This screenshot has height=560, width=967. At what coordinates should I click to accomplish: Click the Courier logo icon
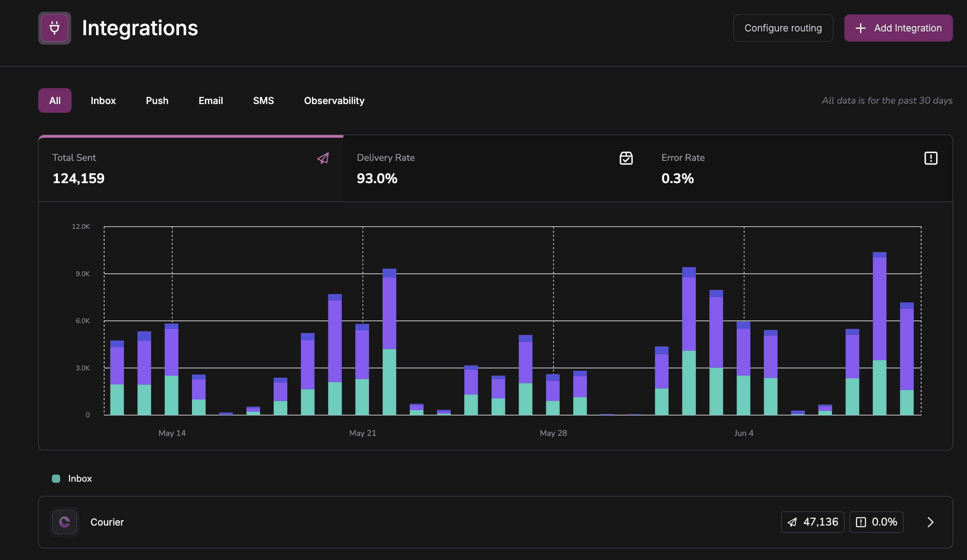coord(64,522)
